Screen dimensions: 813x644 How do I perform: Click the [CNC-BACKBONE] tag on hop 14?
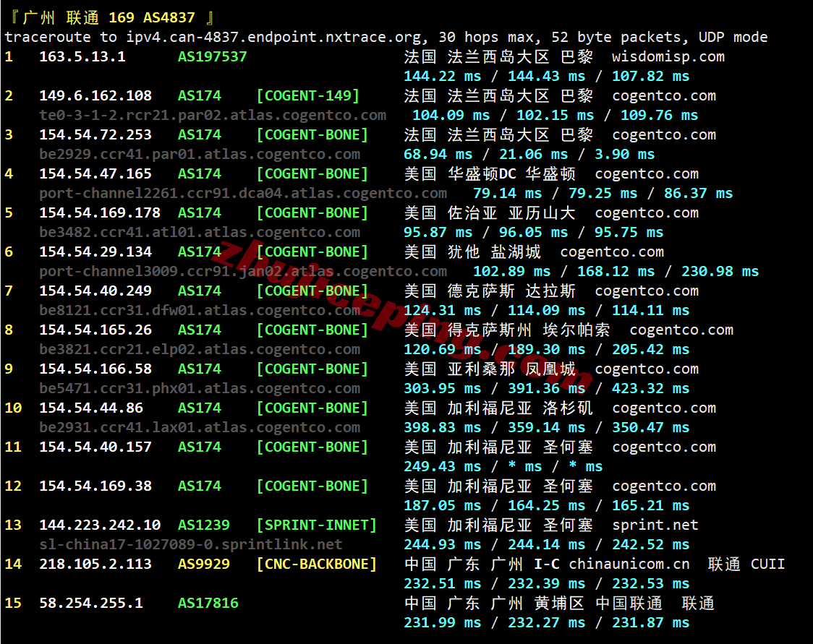point(316,564)
